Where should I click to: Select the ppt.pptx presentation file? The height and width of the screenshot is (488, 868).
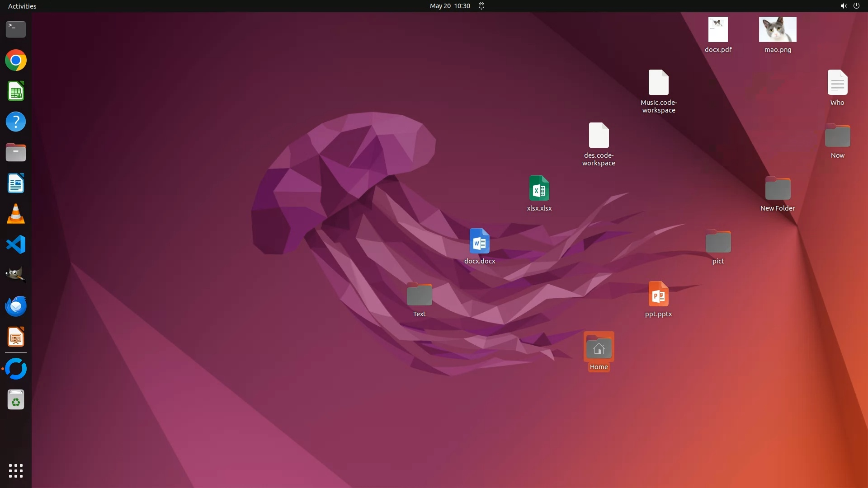[658, 294]
